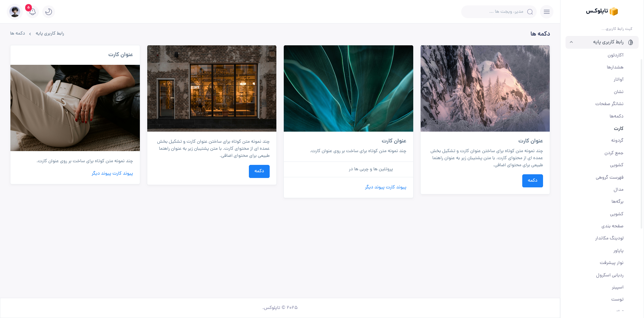Click the search magnifier icon
Viewport: 644px width, 318px height.
[530, 12]
